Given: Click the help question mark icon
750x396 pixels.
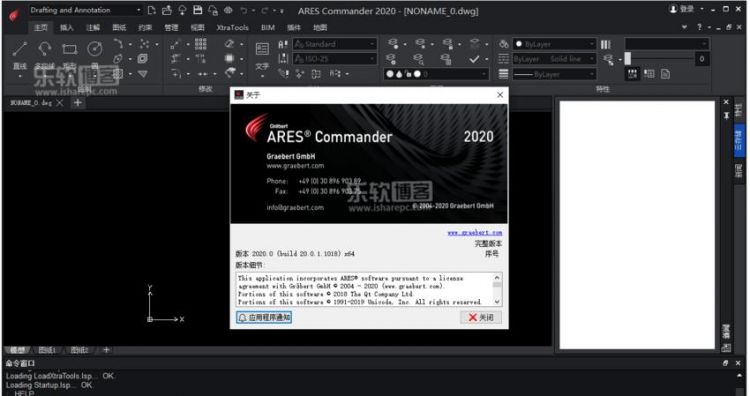Looking at the screenshot, I should coord(699,27).
